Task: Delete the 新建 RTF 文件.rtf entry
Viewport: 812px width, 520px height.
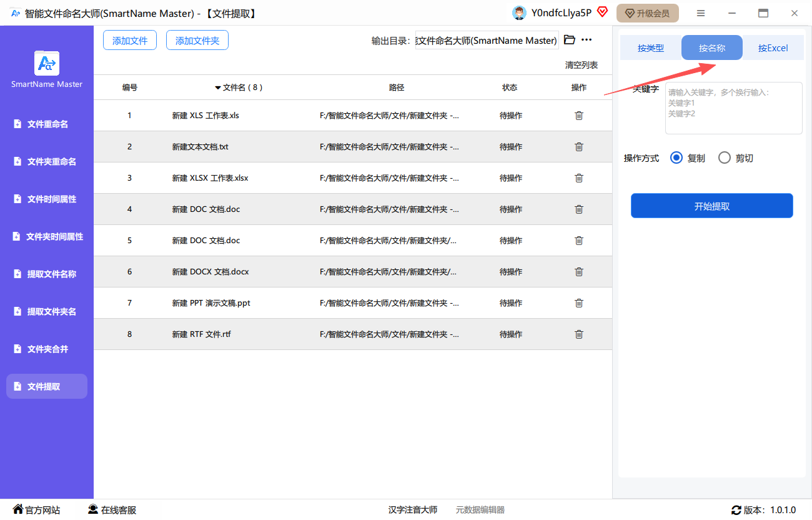Action: 578,334
